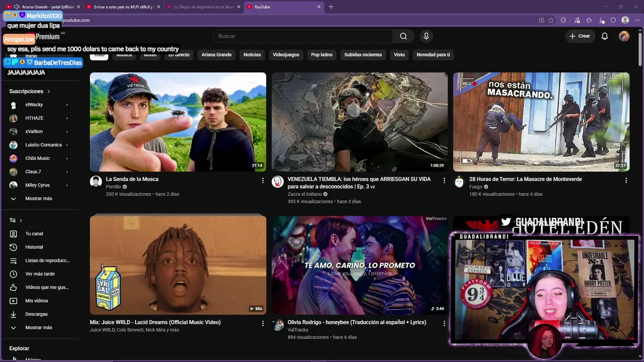The width and height of the screenshot is (644, 362).
Task: Start voice search with the microphone icon
Action: pos(426,36)
